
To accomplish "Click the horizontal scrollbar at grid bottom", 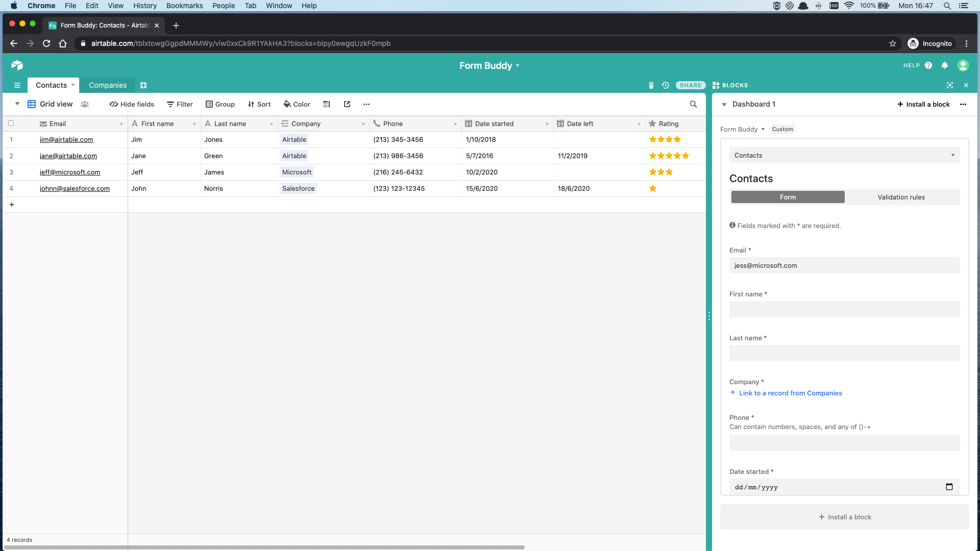I will click(264, 547).
